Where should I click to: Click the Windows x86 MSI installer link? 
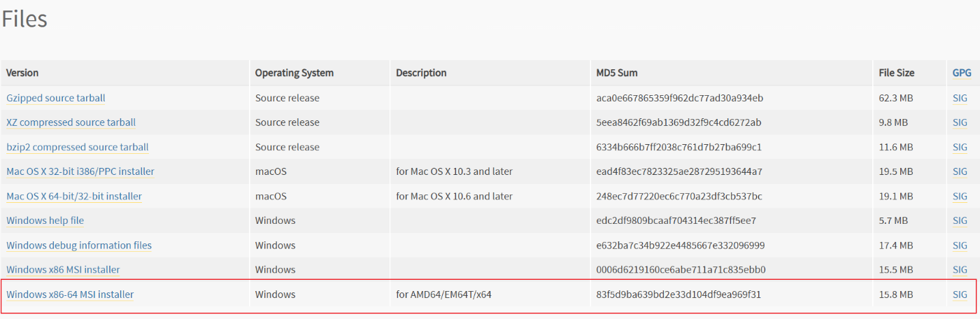pyautogui.click(x=63, y=269)
